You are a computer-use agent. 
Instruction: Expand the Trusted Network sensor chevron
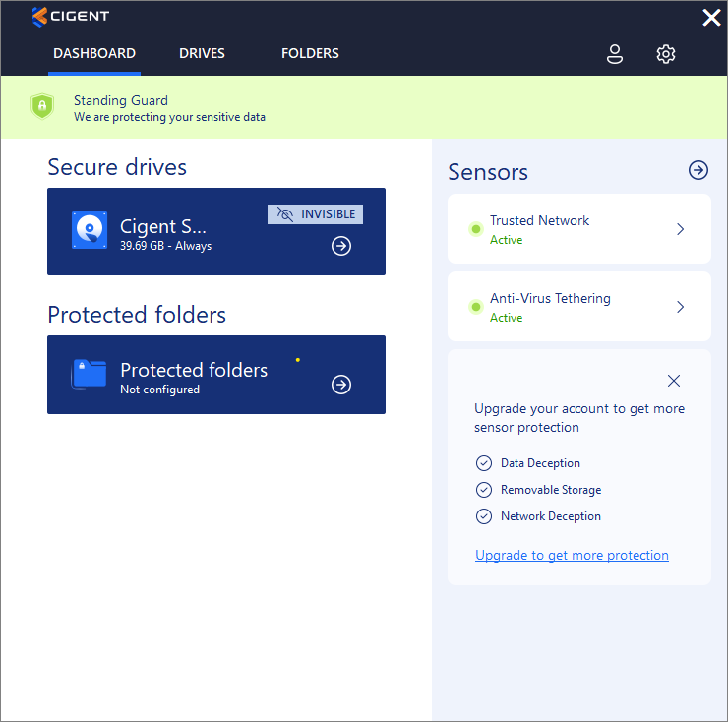680,229
